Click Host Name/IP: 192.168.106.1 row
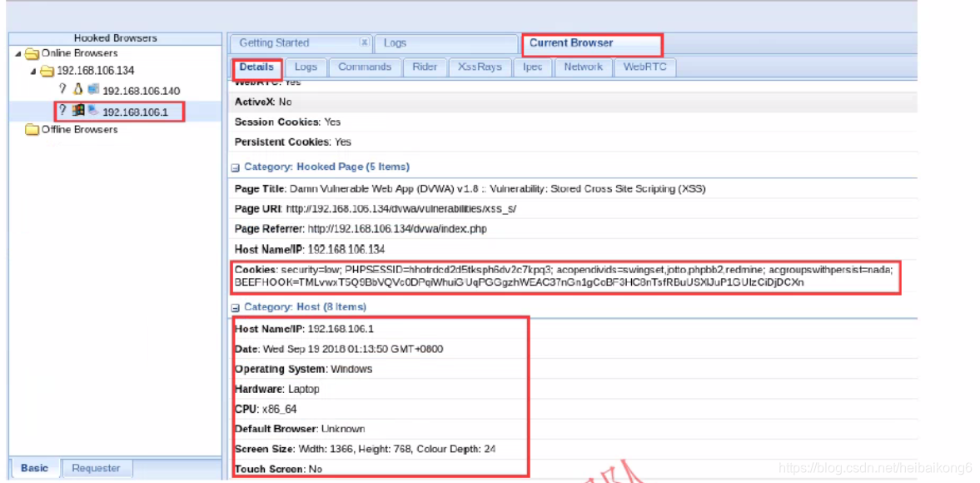980x483 pixels. point(573,329)
